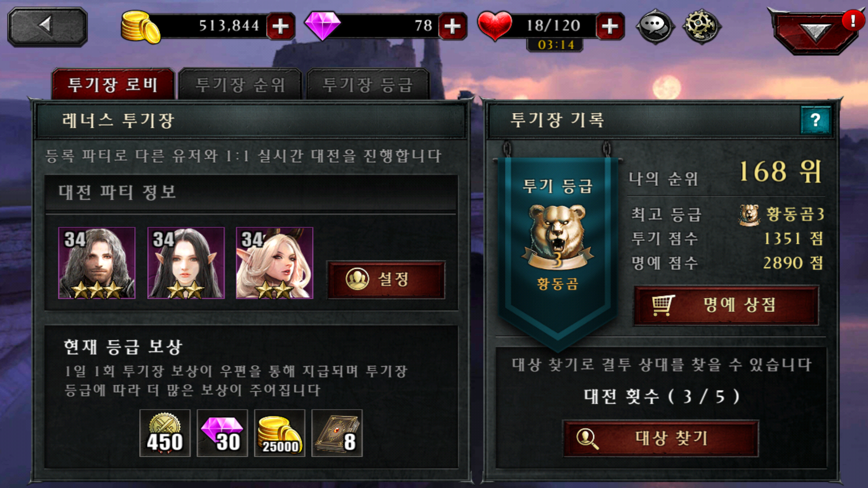Tap the spellbook reward icon
Screen dimensions: 868x488
point(337,433)
